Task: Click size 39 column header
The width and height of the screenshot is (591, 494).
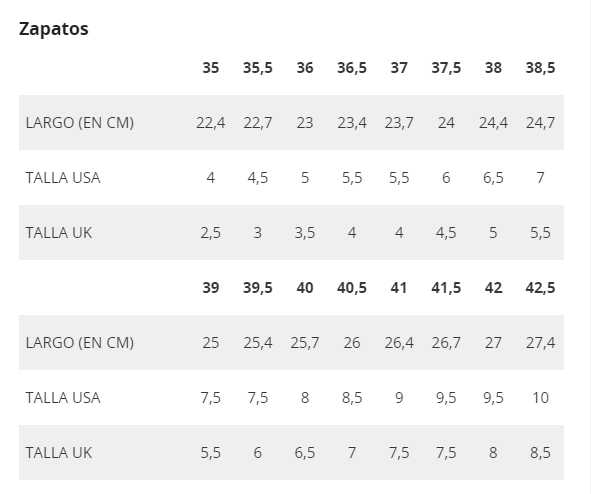Action: (210, 288)
